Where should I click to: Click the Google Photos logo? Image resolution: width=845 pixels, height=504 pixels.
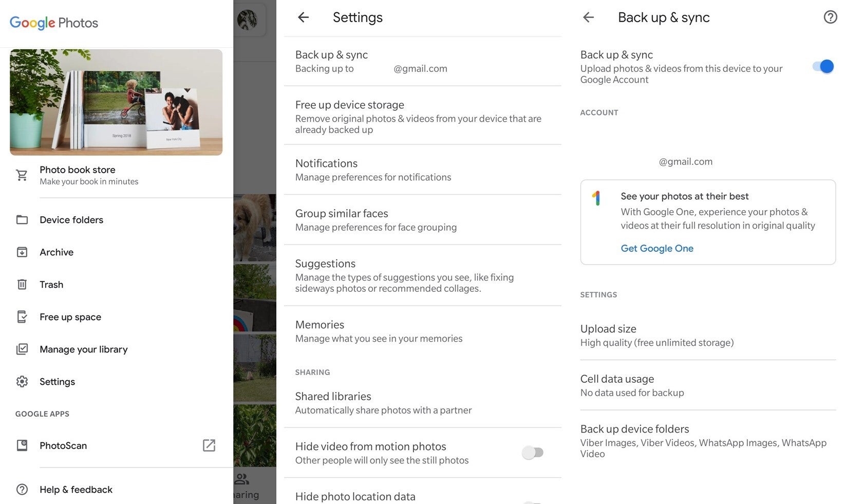click(x=54, y=23)
